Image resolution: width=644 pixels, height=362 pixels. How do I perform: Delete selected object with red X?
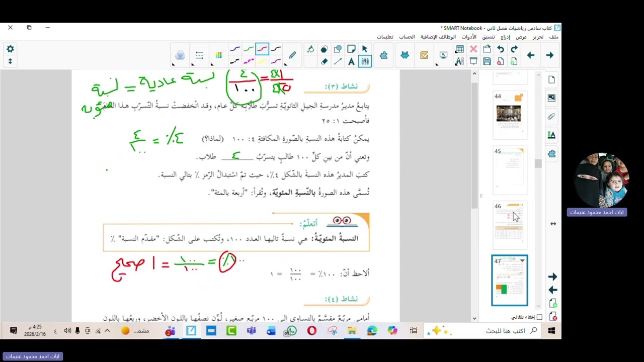tap(473, 49)
